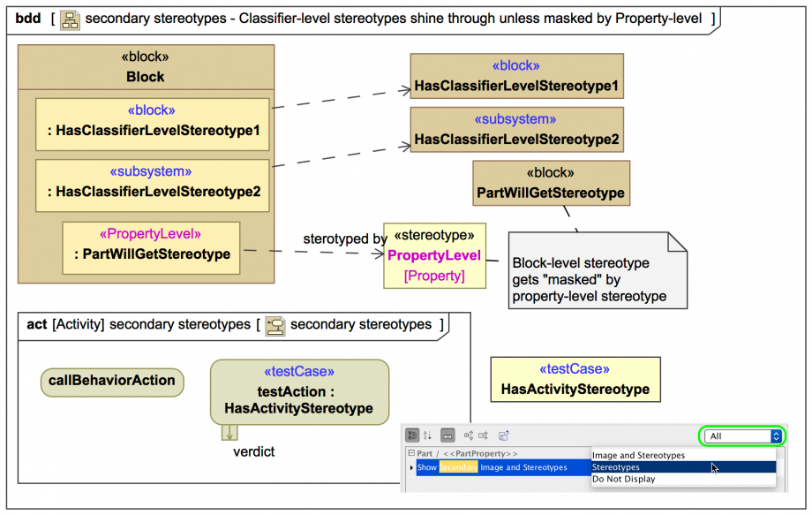Click the Block header name
This screenshot has height=515, width=812.
click(x=145, y=77)
